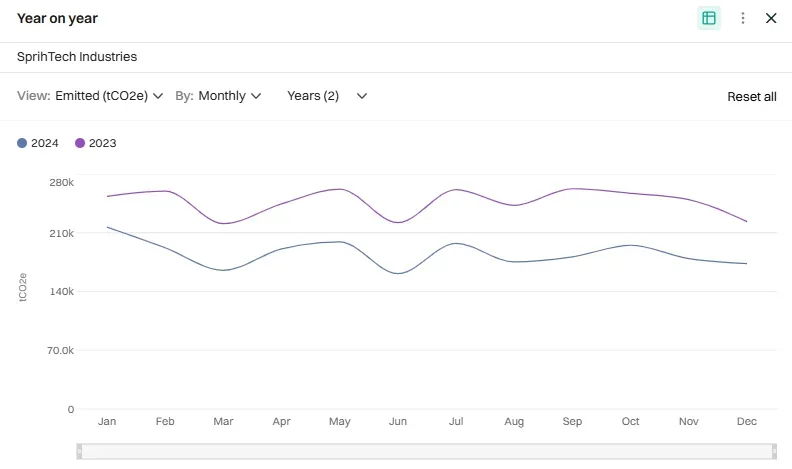Click the Reset all button
This screenshot has width=792, height=469.
point(751,97)
